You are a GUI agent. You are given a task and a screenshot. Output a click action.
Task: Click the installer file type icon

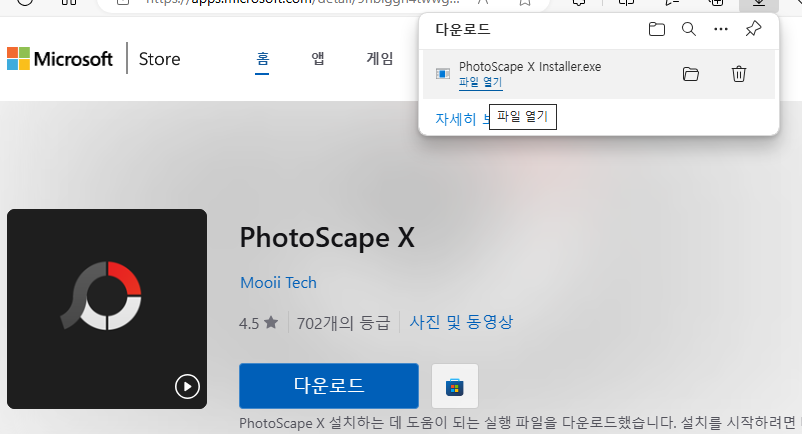point(442,74)
